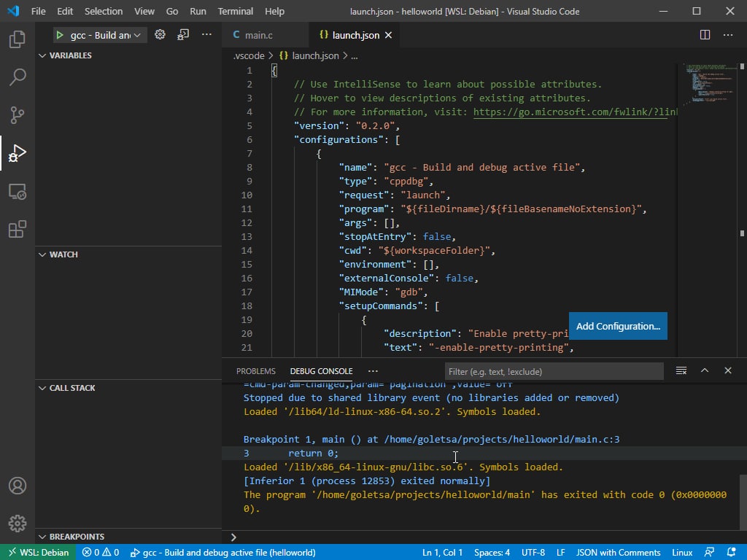Screen dimensions: 747x560
Task: Open the Run menu
Action: coord(198,11)
